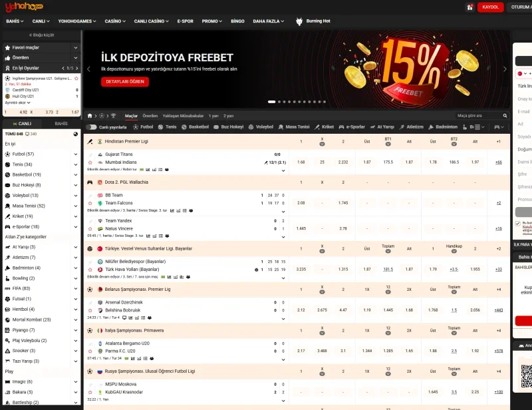Screen dimensions: 532x410
Task: Expand the Gujarat Titans match details chevron
Action: [x=283, y=170]
